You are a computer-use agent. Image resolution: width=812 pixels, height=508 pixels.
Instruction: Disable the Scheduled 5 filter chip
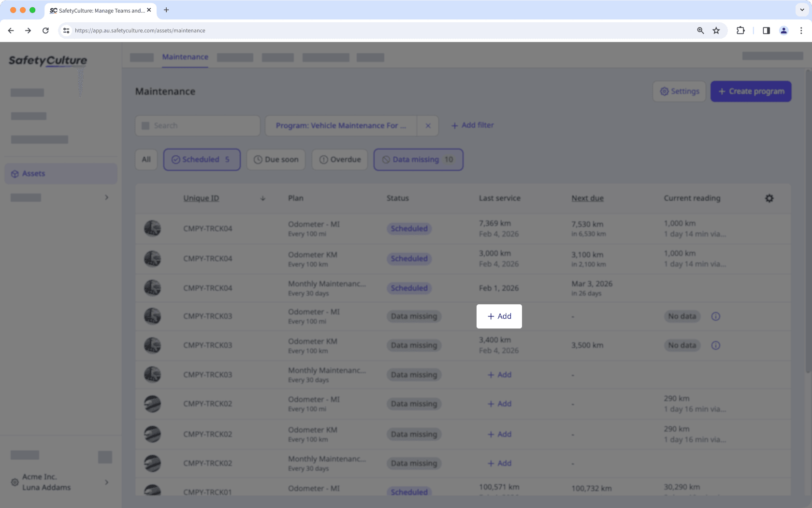coord(202,159)
